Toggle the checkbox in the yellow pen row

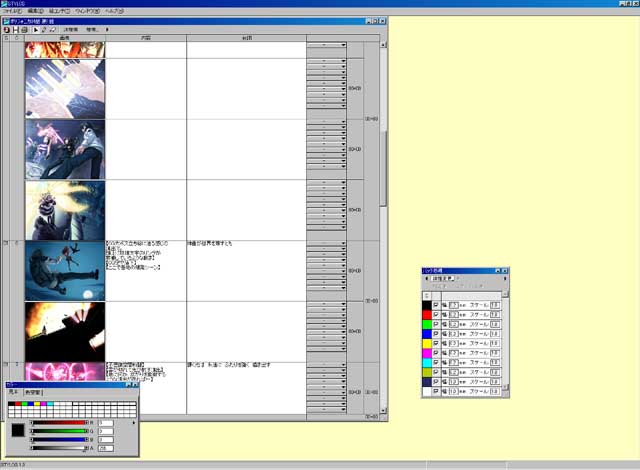click(x=436, y=344)
